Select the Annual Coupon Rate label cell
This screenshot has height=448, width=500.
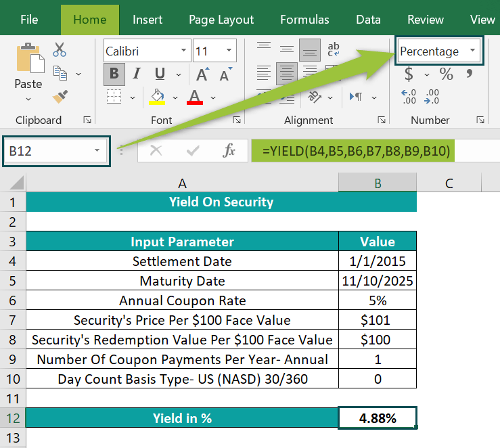(182, 300)
